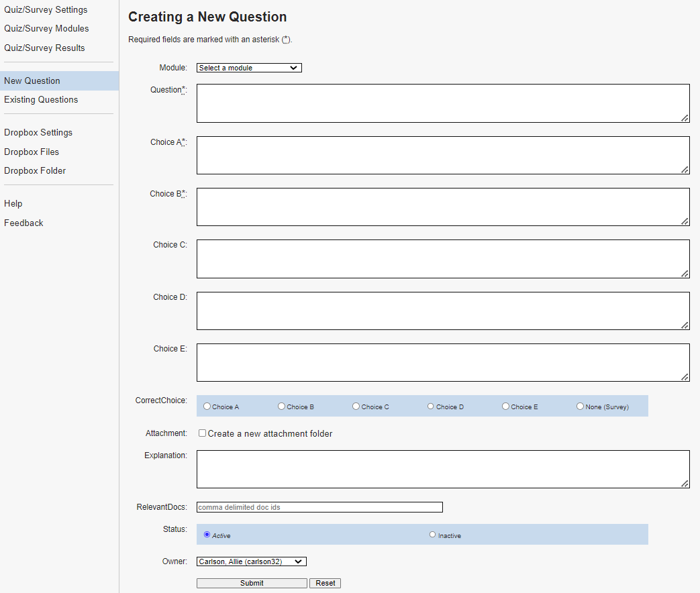Image resolution: width=700 pixels, height=593 pixels.
Task: Click the Choice D box resize handle
Action: point(685,325)
